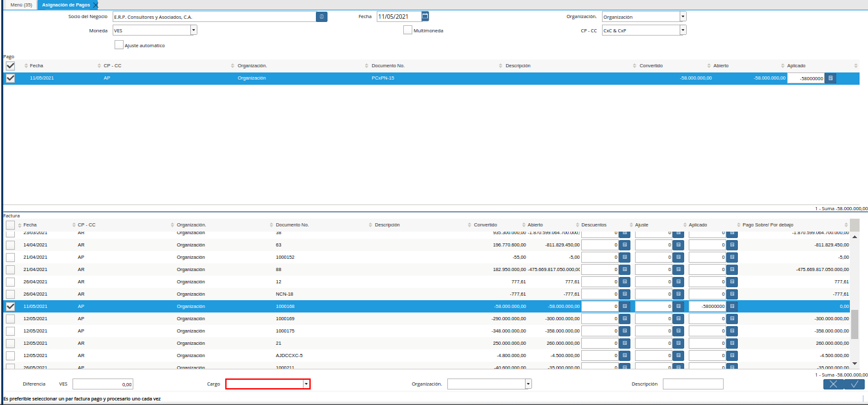The image size is (868, 405).
Task: Click the Descripción text field at bottom
Action: click(693, 384)
